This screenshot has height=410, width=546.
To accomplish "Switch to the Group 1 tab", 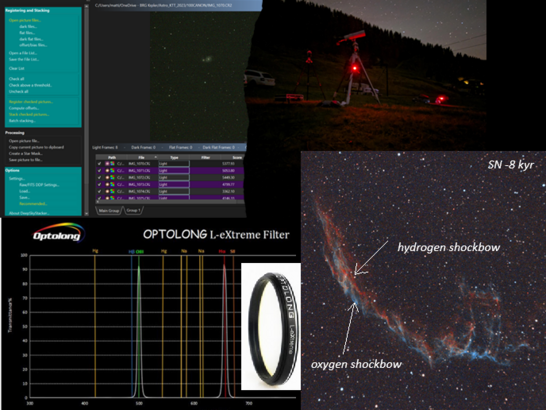I will point(133,210).
